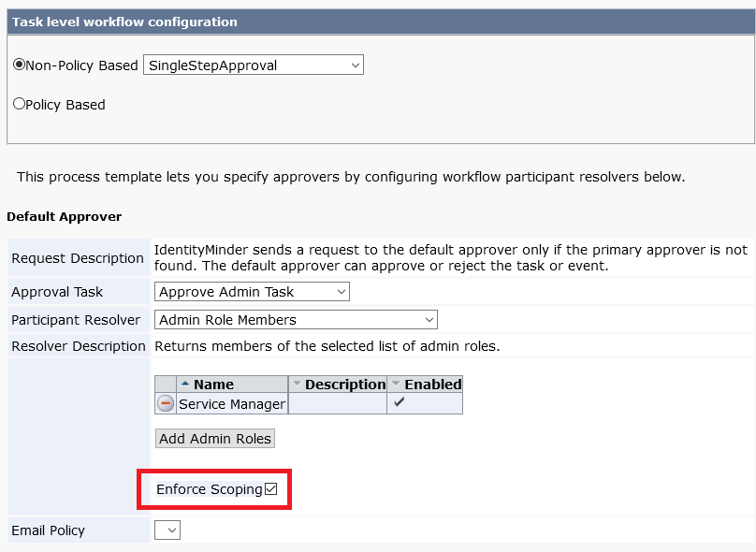Open the Email Policy dropdown

point(167,530)
